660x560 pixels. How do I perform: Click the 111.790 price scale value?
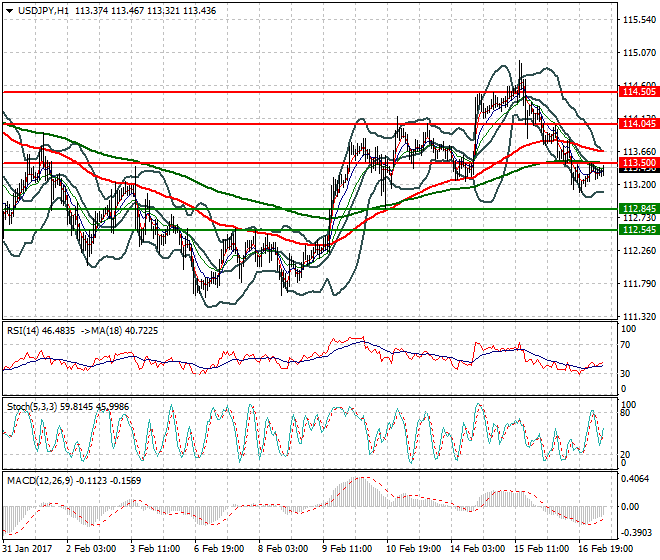point(639,283)
